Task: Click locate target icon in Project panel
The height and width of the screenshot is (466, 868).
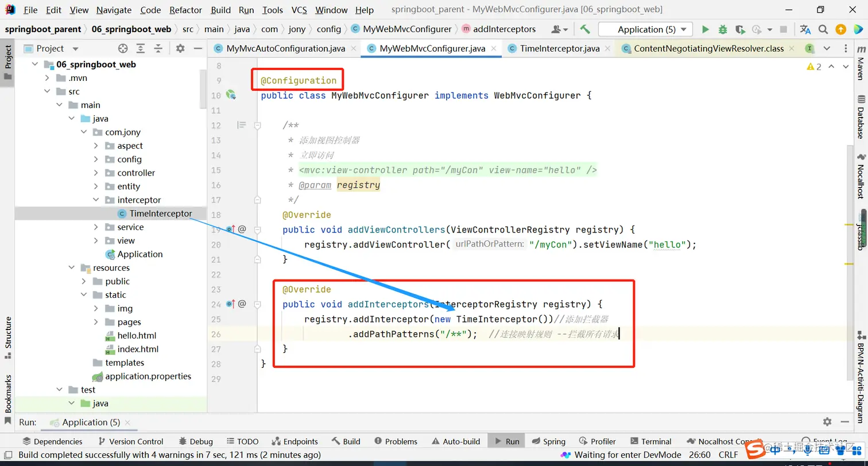Action: 123,49
